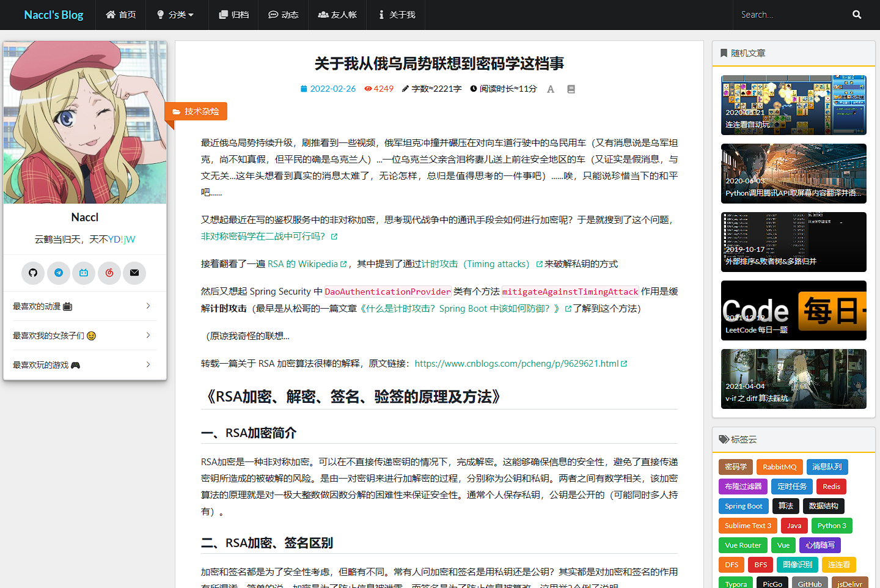Open the Bilibili profile icon
Image resolution: width=880 pixels, height=588 pixels.
(84, 273)
